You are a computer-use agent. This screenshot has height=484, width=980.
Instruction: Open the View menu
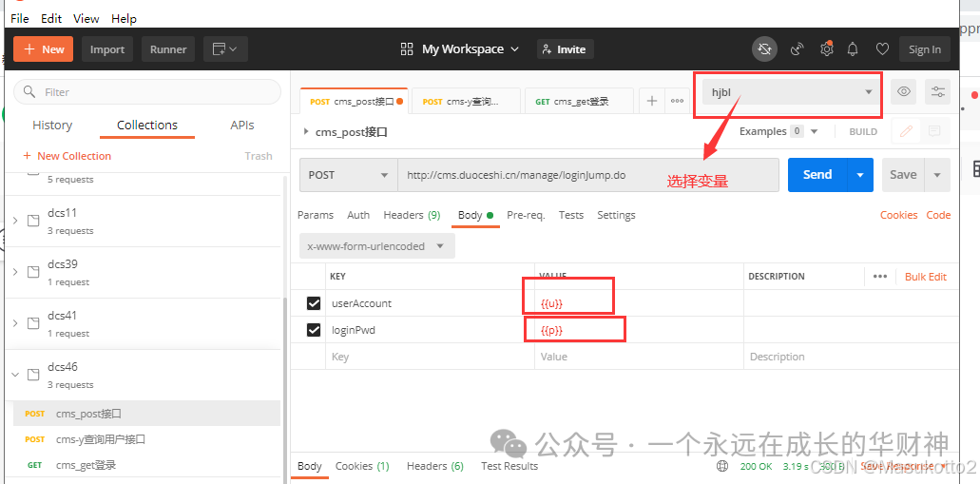pyautogui.click(x=86, y=18)
